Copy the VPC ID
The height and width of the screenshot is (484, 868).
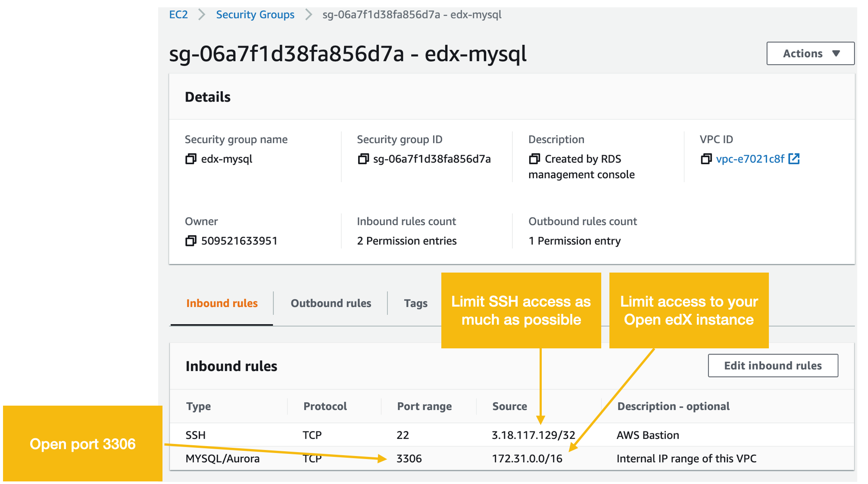pos(706,159)
